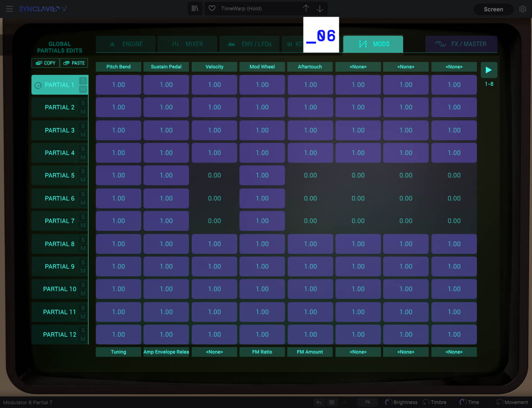The width and height of the screenshot is (532, 408).
Task: Open a <None> destination selector at bottom right
Action: coord(454,352)
